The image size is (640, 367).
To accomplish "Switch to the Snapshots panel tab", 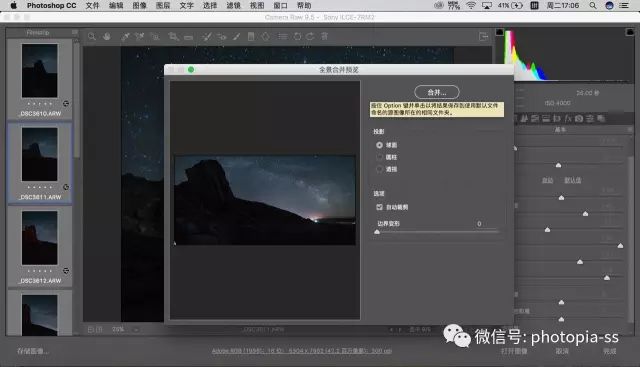I will pyautogui.click(x=601, y=118).
